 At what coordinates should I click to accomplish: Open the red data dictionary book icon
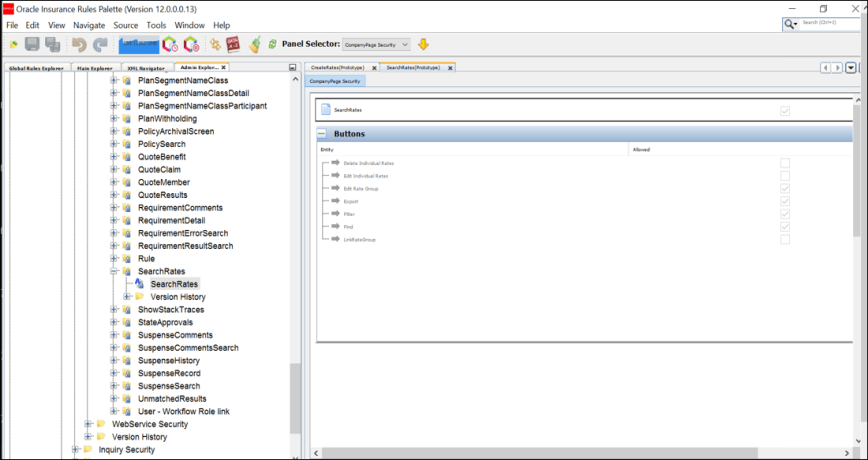point(233,44)
